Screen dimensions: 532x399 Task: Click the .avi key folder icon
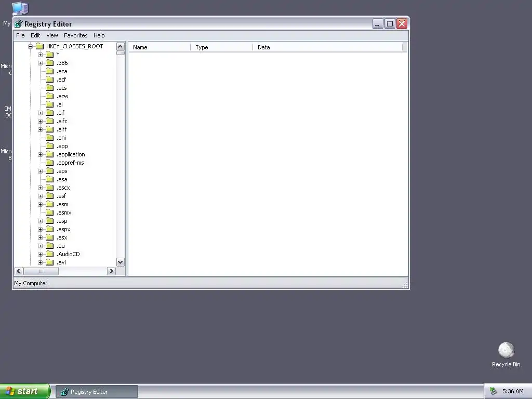(x=49, y=262)
